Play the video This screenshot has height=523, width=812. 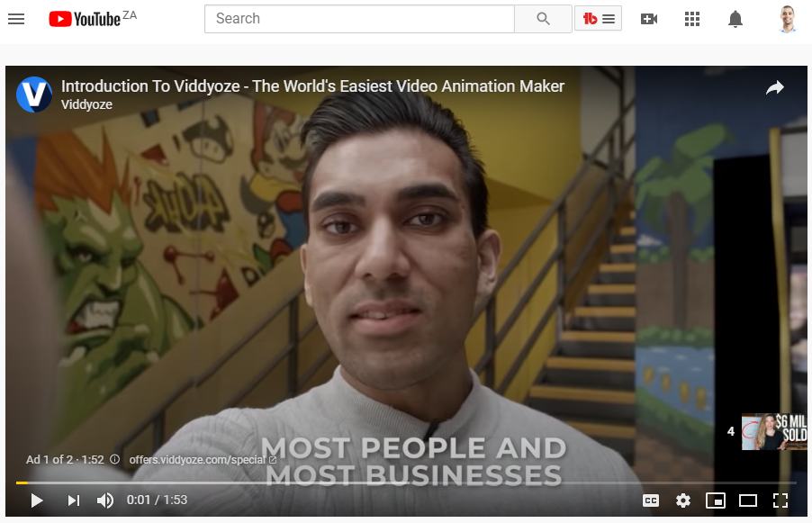(36, 500)
